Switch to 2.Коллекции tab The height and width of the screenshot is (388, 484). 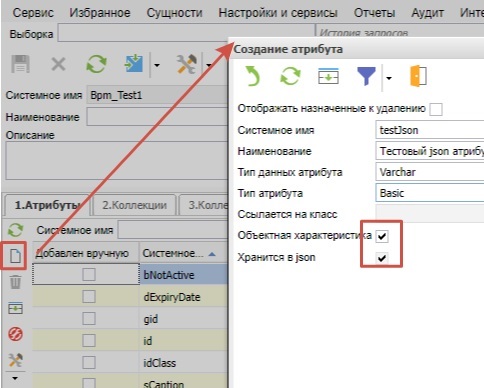(x=134, y=205)
